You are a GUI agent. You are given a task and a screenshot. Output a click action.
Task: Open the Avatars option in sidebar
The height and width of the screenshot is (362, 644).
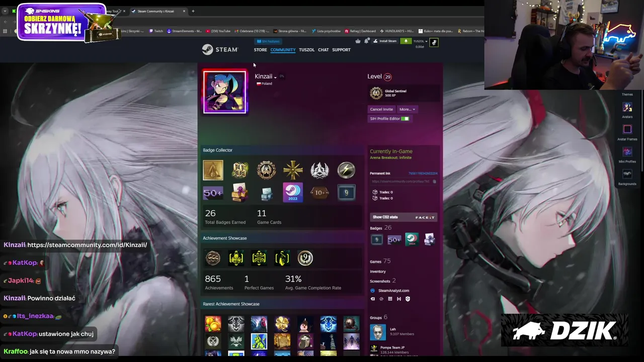[x=627, y=110]
